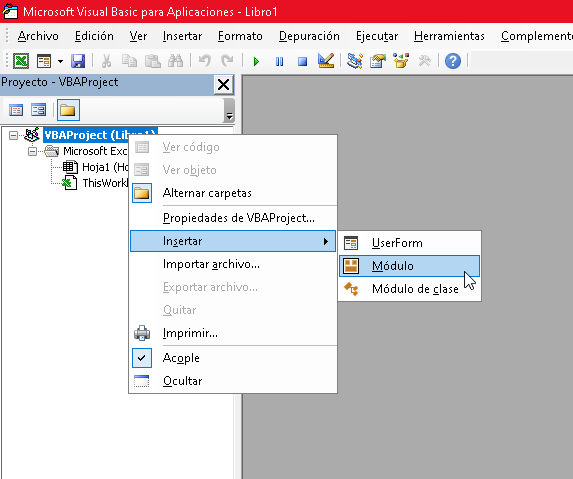
Task: Open the Edición menu
Action: pos(94,36)
